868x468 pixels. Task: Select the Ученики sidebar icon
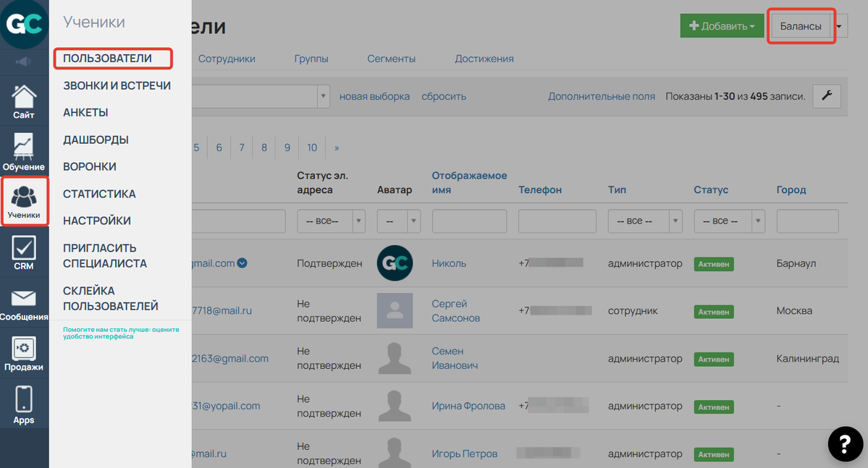24,200
